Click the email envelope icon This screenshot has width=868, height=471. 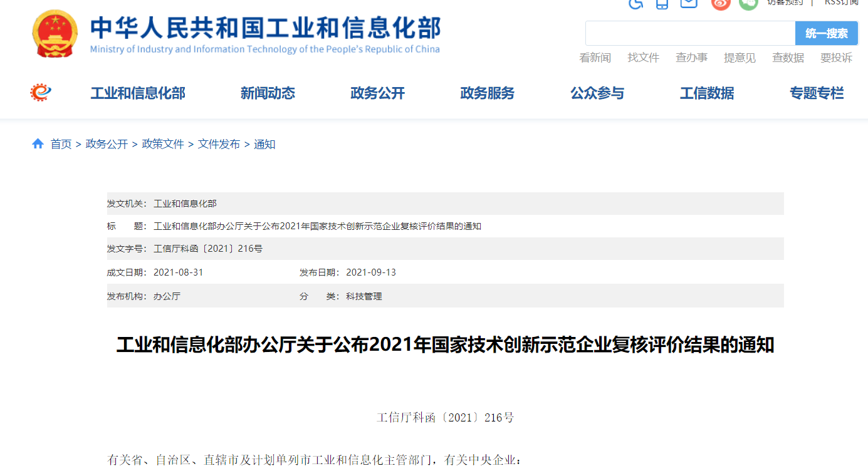(689, 3)
